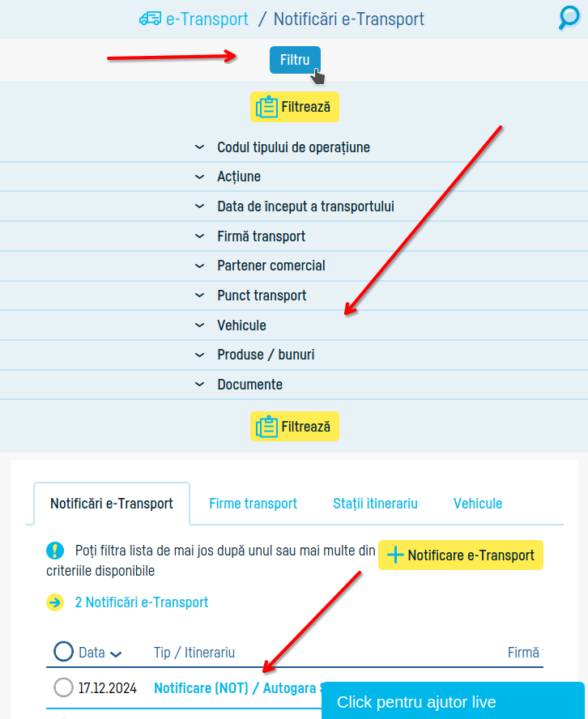Select the partially visible radio below 17.12.2024
This screenshot has width=588, height=719.
pos(62,716)
